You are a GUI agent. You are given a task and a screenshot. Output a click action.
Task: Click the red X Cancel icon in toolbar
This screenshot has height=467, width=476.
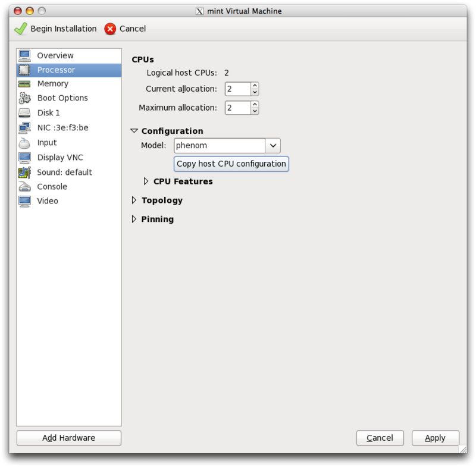click(110, 29)
